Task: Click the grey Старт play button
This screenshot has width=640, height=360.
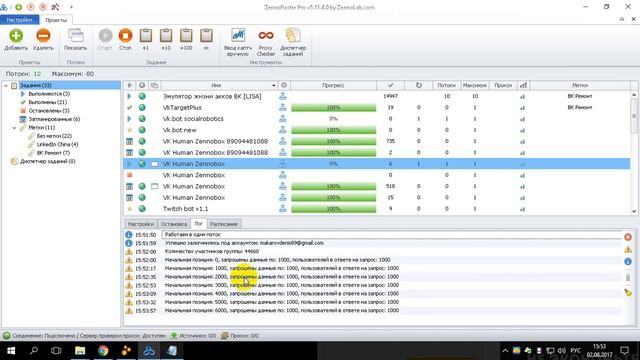Action: click(105, 40)
